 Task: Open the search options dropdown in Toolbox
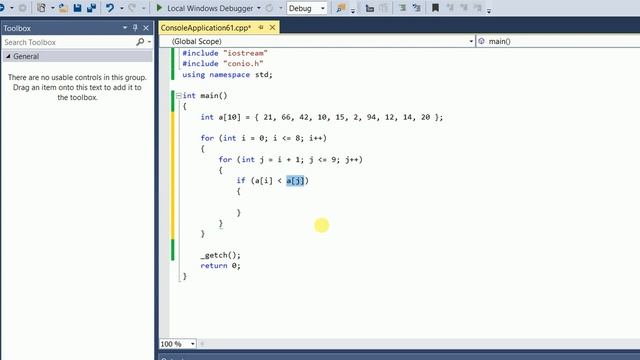pyautogui.click(x=149, y=42)
